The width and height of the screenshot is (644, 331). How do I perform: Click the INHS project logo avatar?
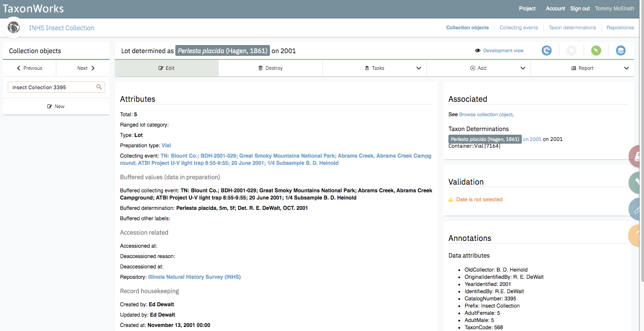click(x=13, y=27)
